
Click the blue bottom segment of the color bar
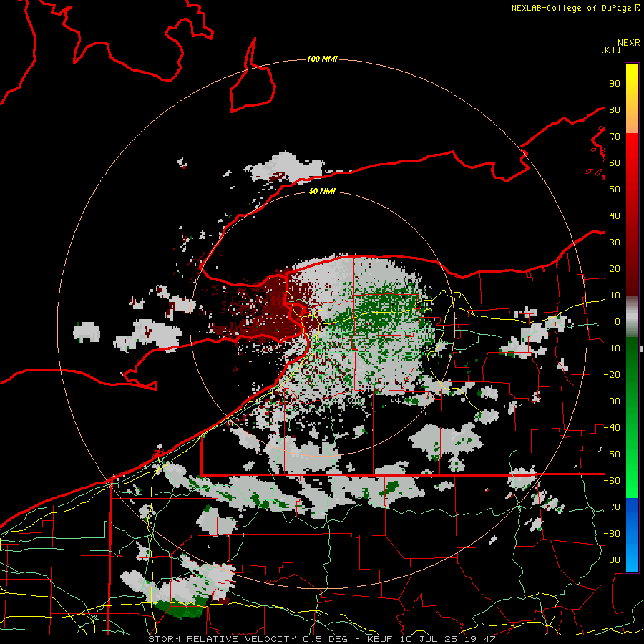click(632, 535)
